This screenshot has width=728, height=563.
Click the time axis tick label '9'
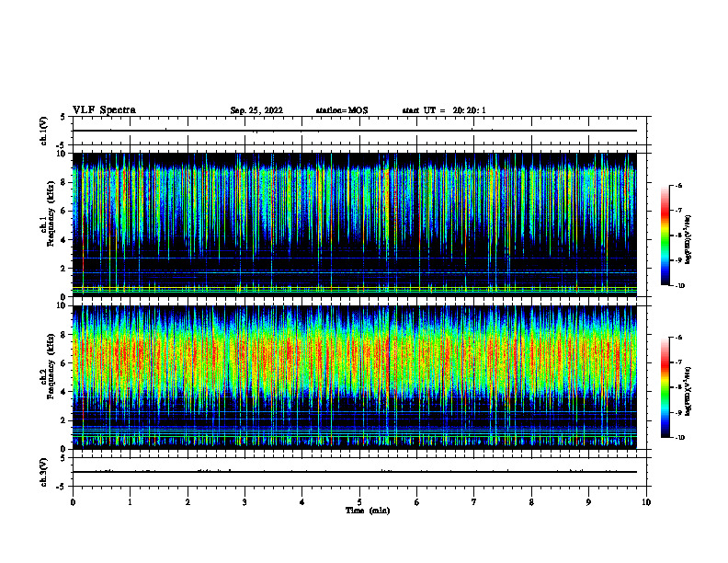pos(588,502)
